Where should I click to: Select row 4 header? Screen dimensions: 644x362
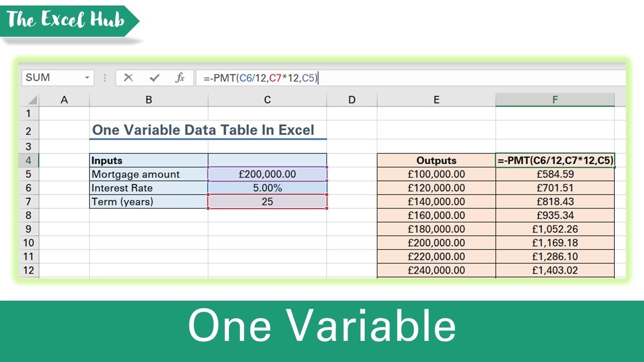[x=29, y=160]
